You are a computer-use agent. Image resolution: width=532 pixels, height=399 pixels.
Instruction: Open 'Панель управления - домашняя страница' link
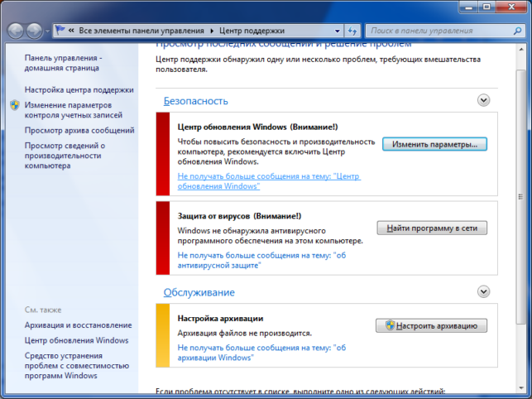pos(63,63)
